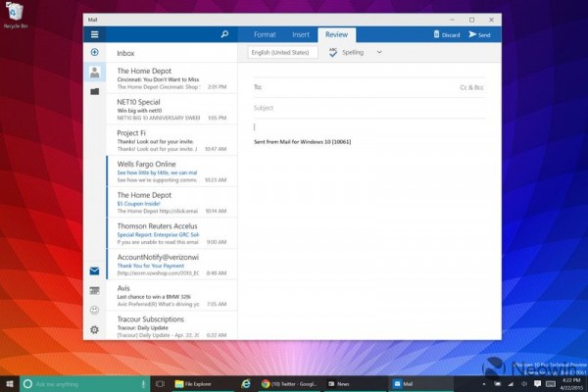Screen dimensions: 588x392
Task: Expand the Spelling dropdown arrow
Action: (379, 52)
